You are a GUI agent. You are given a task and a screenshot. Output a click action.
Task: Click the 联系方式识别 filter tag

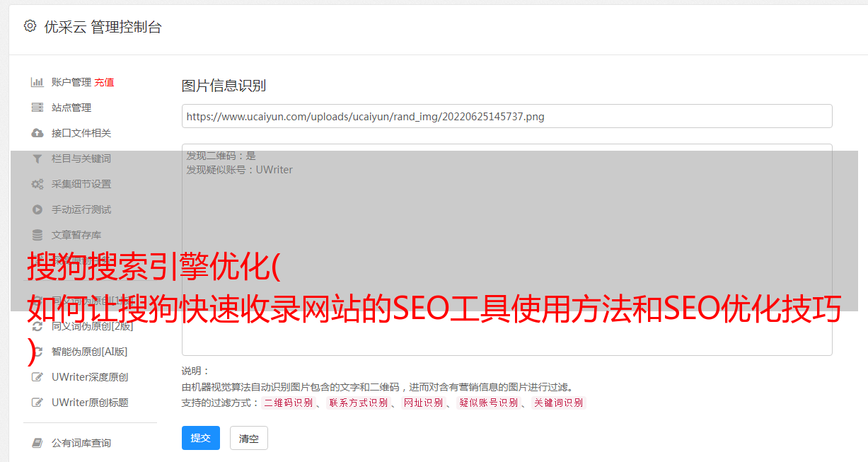[358, 403]
